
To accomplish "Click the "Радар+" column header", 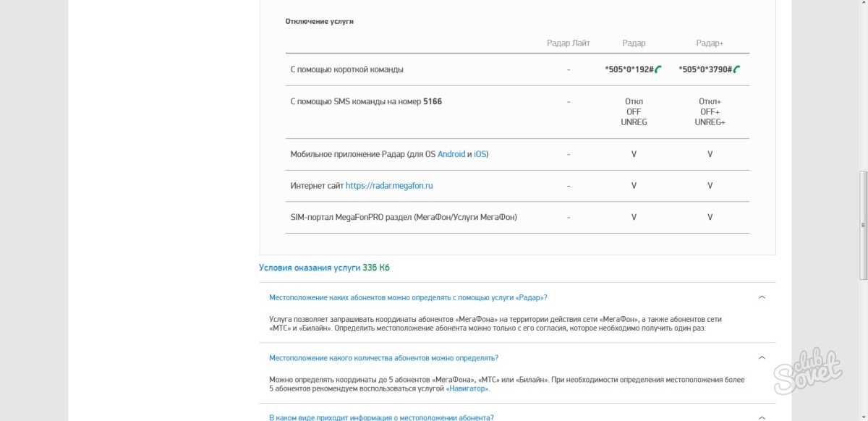I will click(x=710, y=43).
